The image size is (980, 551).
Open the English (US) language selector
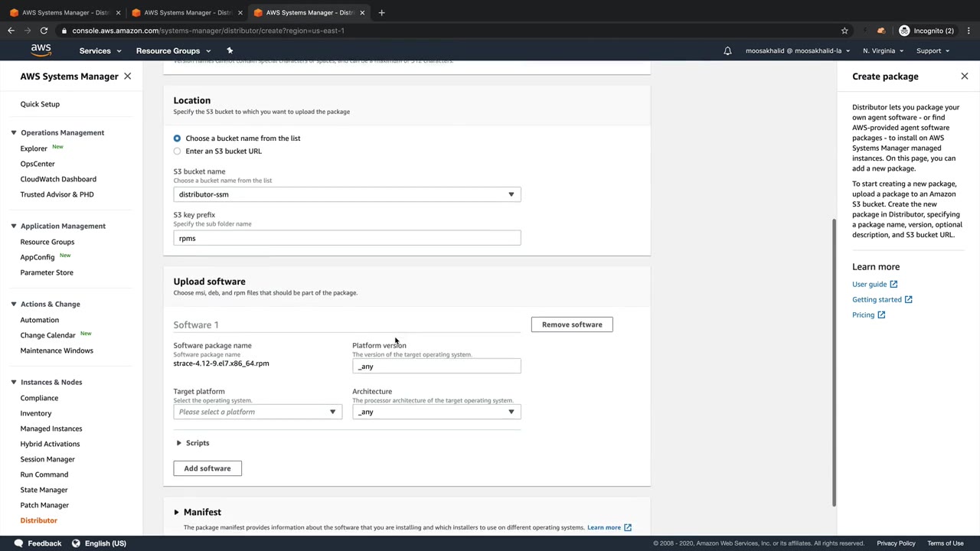coord(99,543)
